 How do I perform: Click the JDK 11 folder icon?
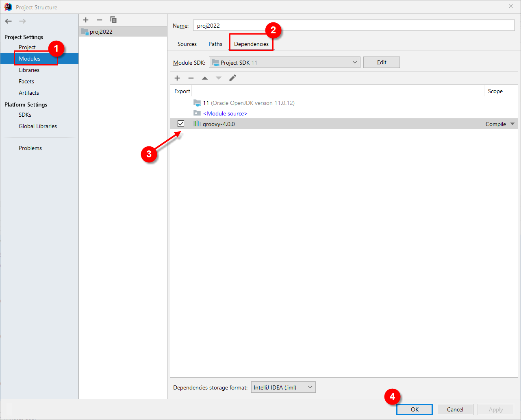(x=197, y=103)
